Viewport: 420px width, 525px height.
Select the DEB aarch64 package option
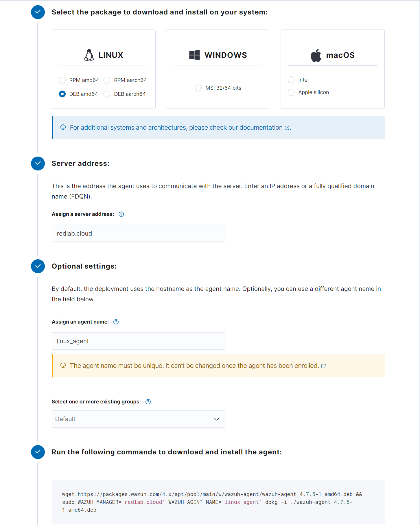[107, 94]
